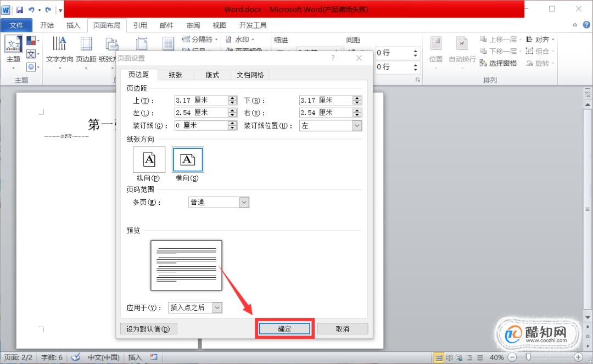Viewport: 593px width, 364px height.
Task: Click the 中文(中国) language indicator
Action: click(x=104, y=357)
